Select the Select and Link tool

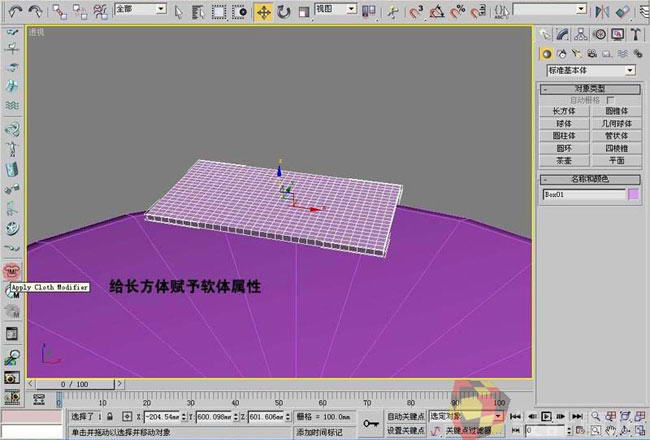[x=59, y=12]
